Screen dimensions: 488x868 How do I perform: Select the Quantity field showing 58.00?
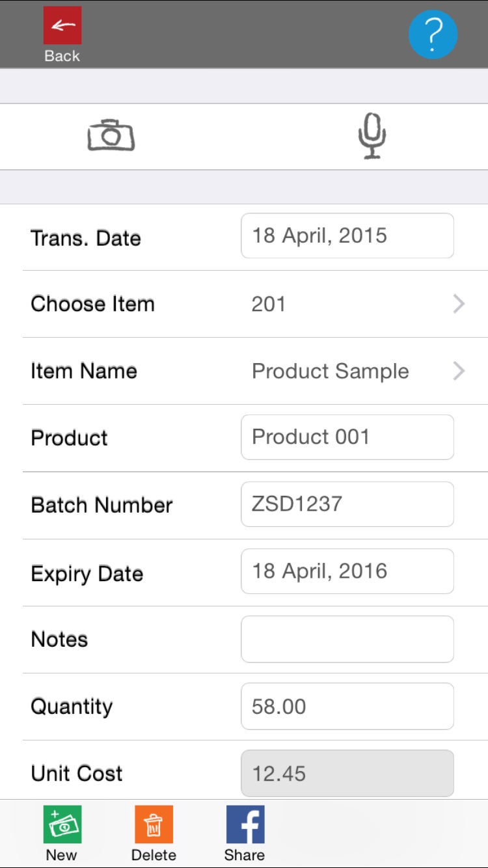[x=347, y=706]
